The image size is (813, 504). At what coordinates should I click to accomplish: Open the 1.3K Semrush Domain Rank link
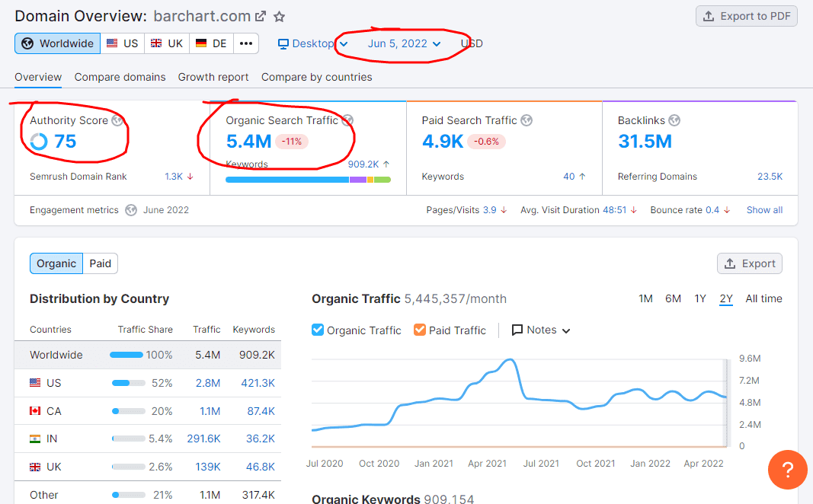click(x=174, y=177)
